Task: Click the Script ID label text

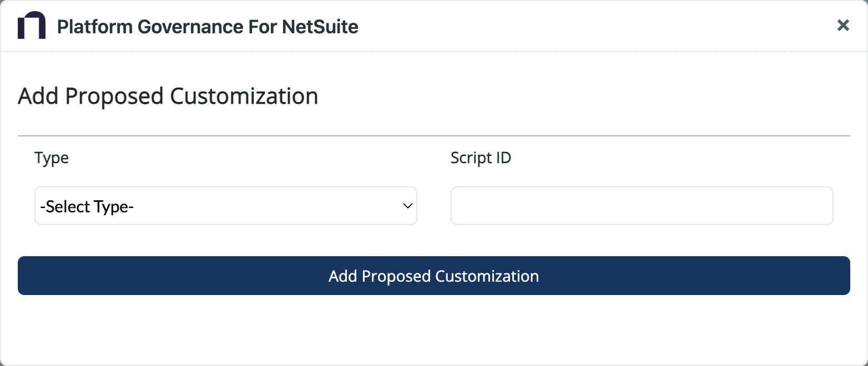Action: (481, 157)
